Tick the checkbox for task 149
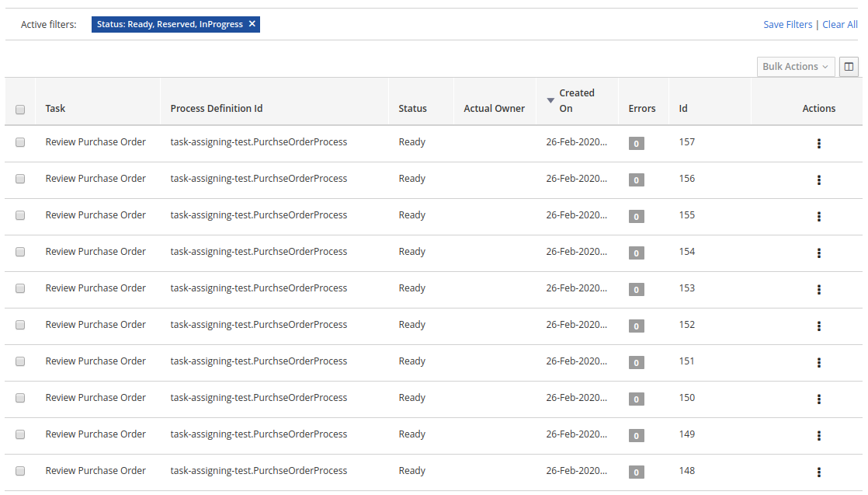The height and width of the screenshot is (495, 868). point(20,434)
